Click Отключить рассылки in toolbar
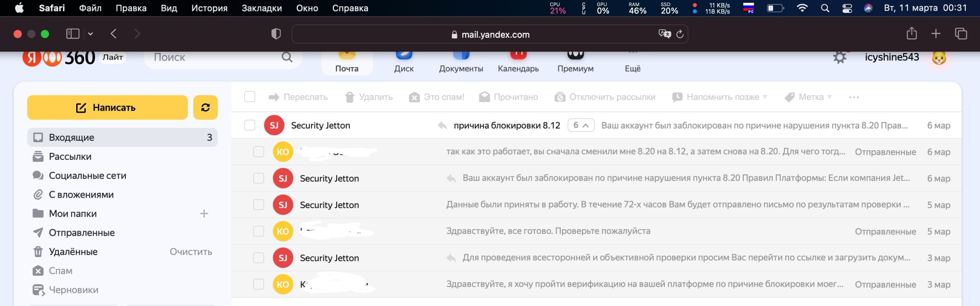This screenshot has width=980, height=306. (x=605, y=97)
